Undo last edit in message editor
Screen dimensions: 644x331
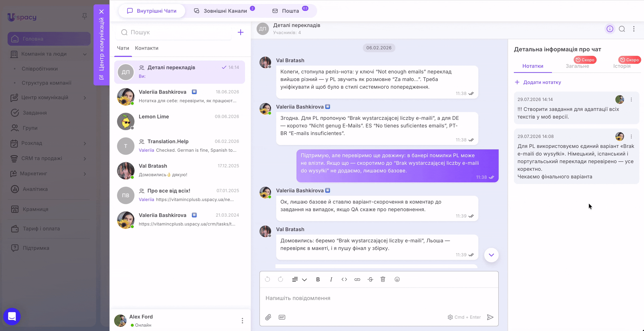point(267,279)
